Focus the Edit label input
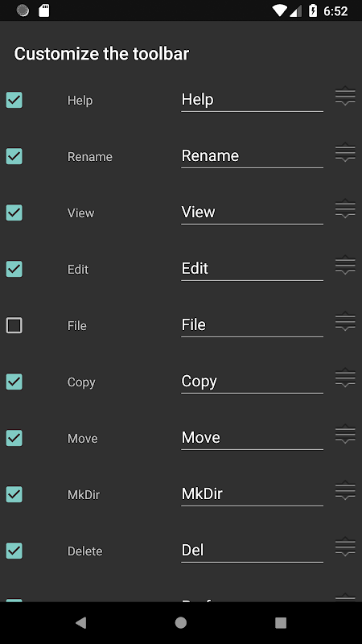 coord(252,269)
